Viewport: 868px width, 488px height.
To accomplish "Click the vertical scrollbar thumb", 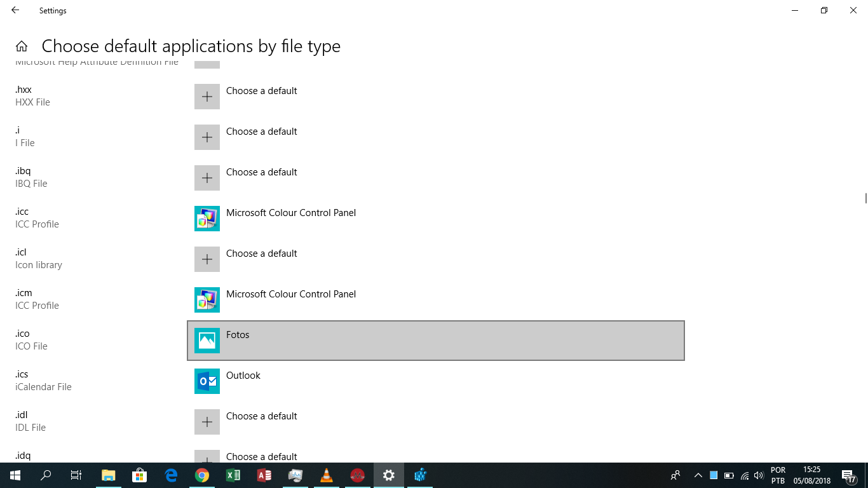I will point(865,198).
